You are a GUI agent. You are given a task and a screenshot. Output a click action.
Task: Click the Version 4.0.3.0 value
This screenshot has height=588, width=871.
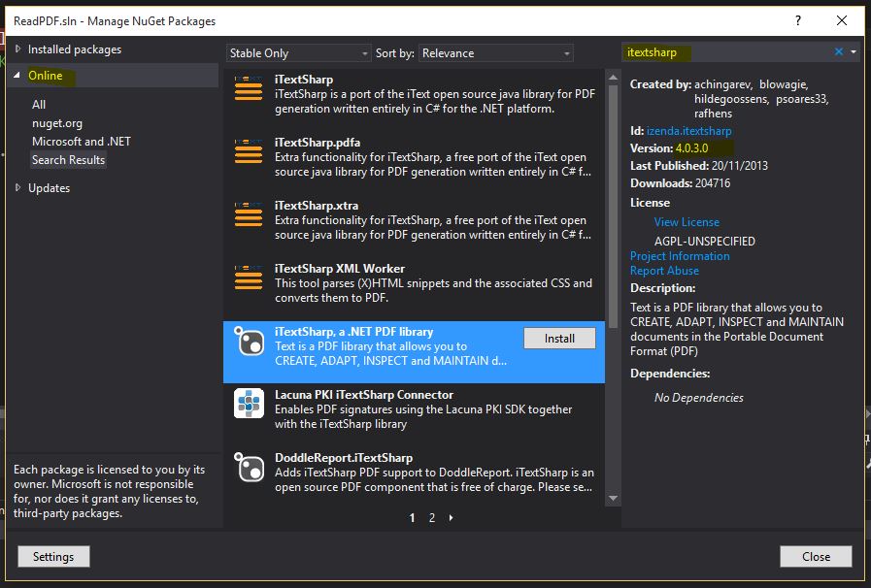point(692,148)
